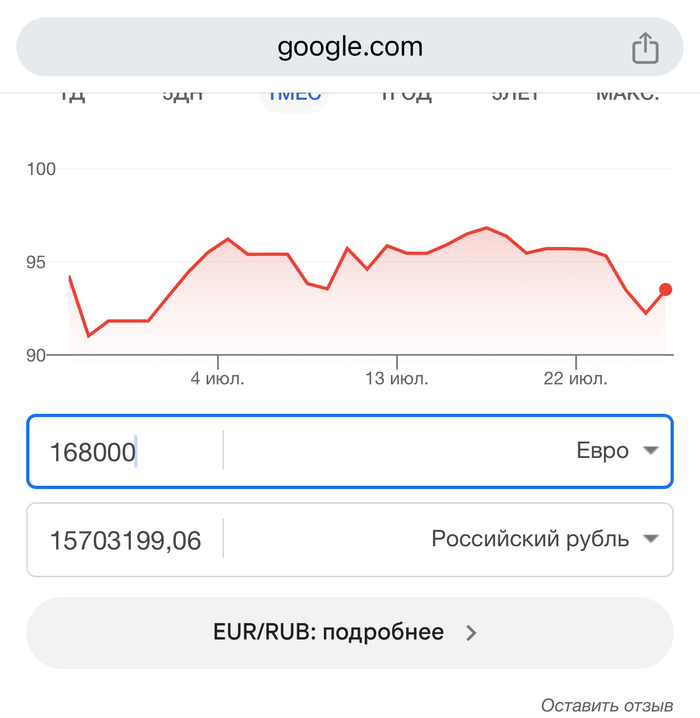The image size is (700, 718).
Task: Select the highlighted 1МЕС range tab
Action: tap(294, 97)
